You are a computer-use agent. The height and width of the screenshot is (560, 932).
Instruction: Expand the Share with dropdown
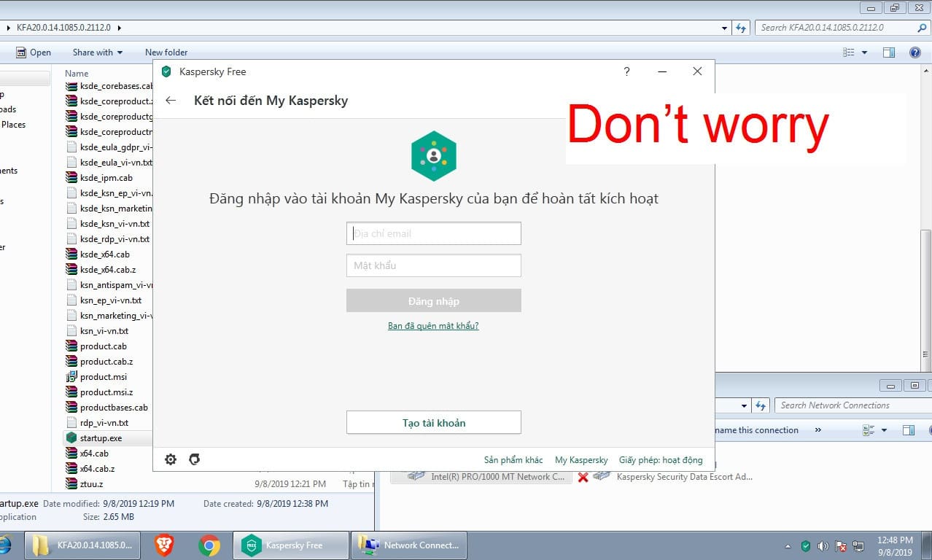coord(98,52)
